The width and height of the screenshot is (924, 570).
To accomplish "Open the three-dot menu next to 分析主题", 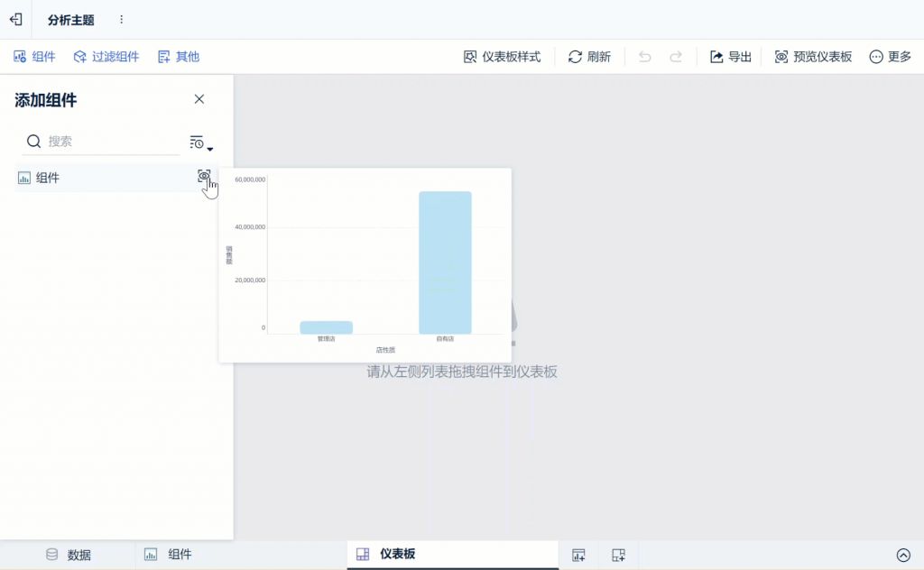I will point(122,20).
